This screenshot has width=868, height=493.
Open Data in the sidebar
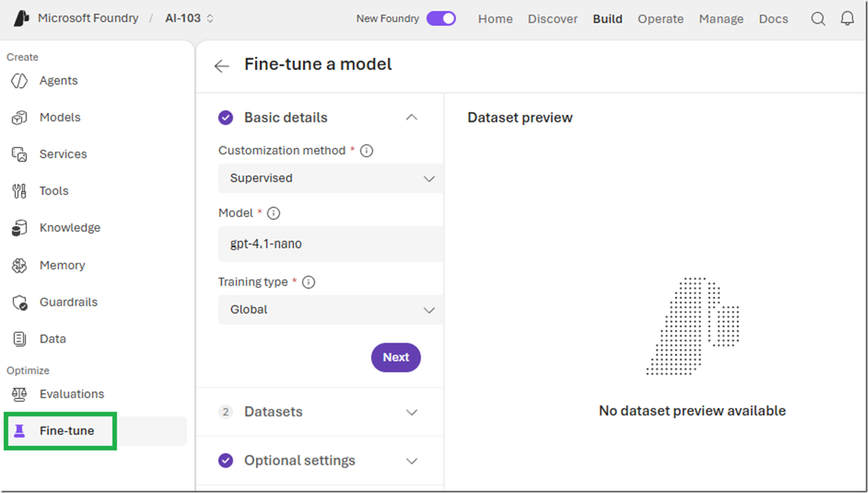pos(53,339)
